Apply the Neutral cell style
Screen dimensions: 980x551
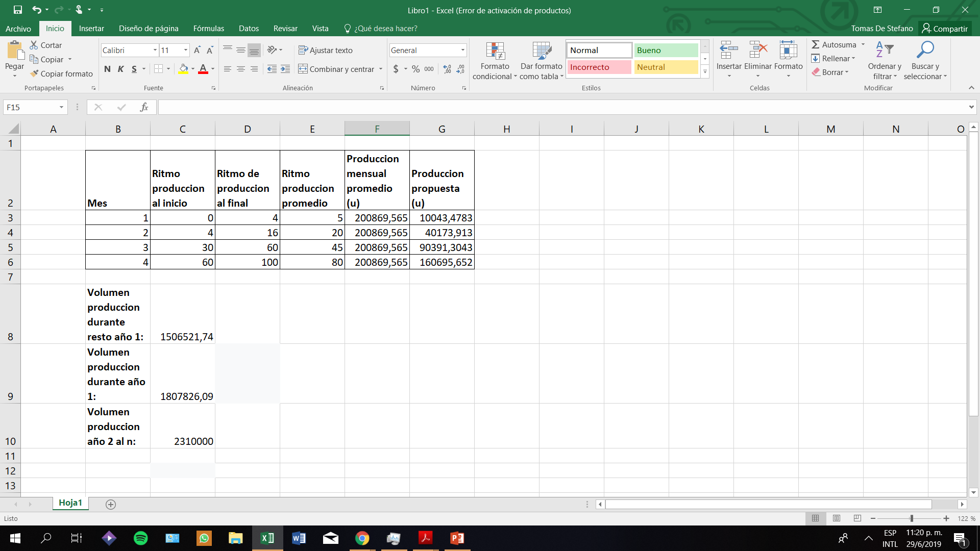[x=666, y=67]
